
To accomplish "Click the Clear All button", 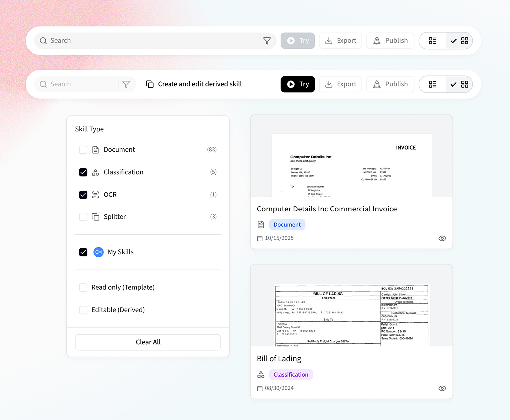I will click(x=148, y=342).
